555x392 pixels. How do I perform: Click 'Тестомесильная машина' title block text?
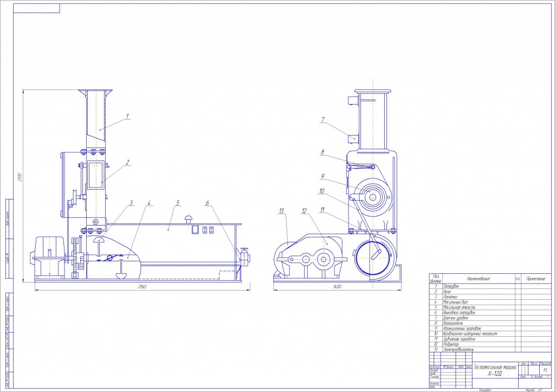pyautogui.click(x=495, y=368)
